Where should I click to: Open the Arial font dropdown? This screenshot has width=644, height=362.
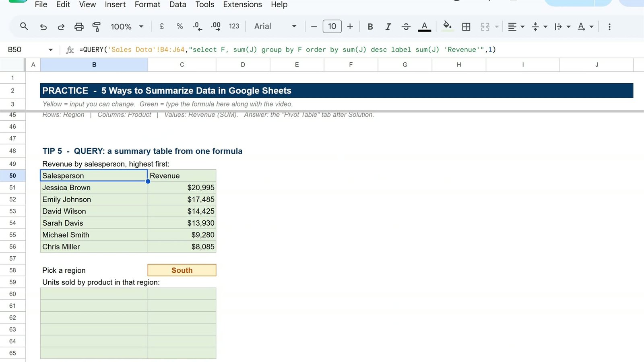pos(275,26)
